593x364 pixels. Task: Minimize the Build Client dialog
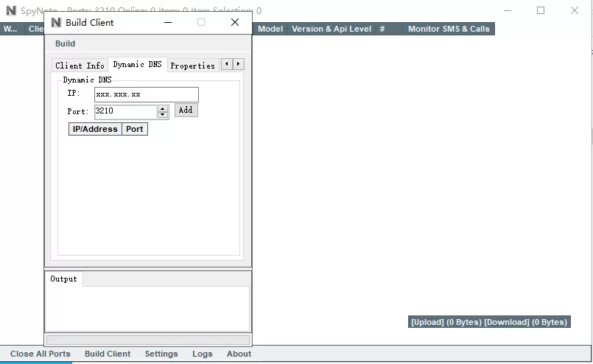tap(167, 22)
